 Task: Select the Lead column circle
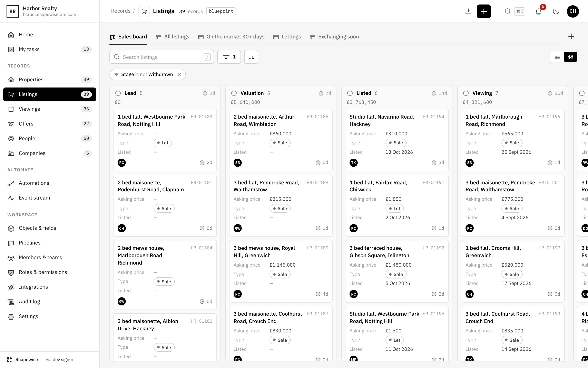[x=118, y=93]
